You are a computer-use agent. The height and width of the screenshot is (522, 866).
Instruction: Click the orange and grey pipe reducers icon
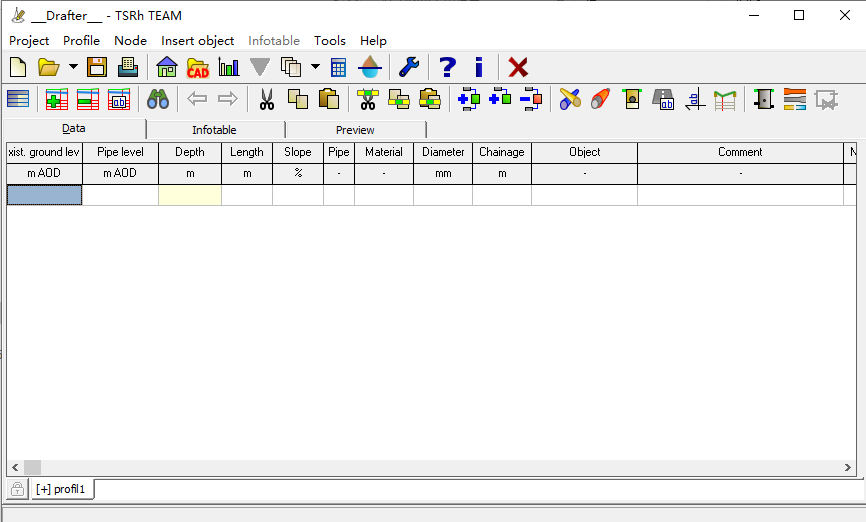click(x=795, y=99)
